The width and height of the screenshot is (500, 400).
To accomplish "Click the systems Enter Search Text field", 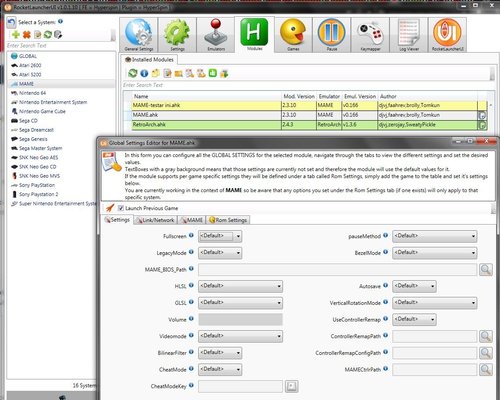I will [x=61, y=45].
